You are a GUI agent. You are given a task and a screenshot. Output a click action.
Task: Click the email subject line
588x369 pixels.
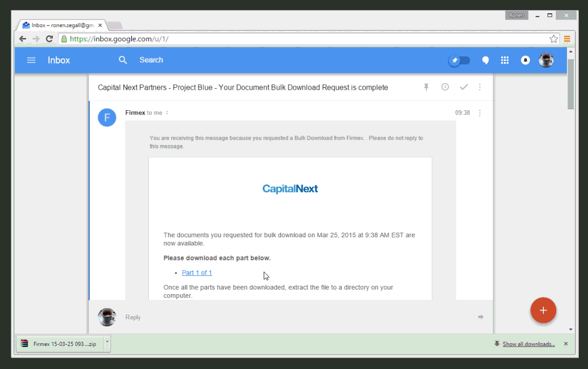point(243,87)
